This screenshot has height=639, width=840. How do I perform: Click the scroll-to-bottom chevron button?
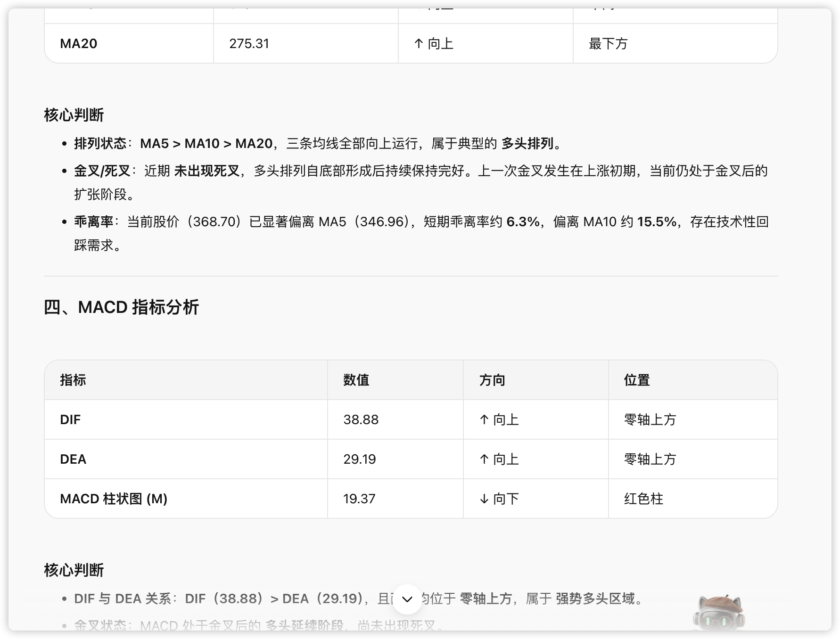click(407, 599)
